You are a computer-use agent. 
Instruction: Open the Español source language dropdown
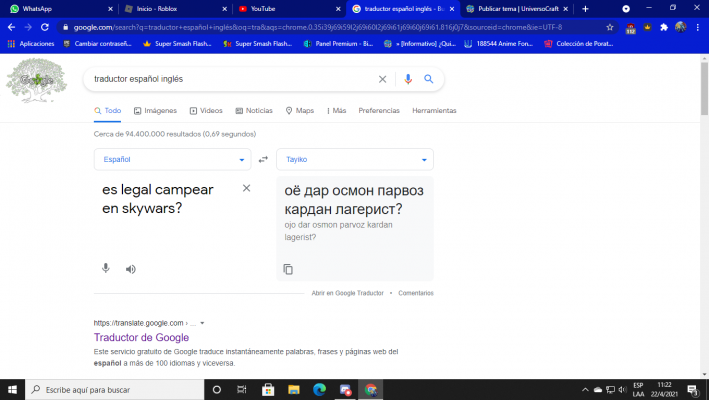172,160
